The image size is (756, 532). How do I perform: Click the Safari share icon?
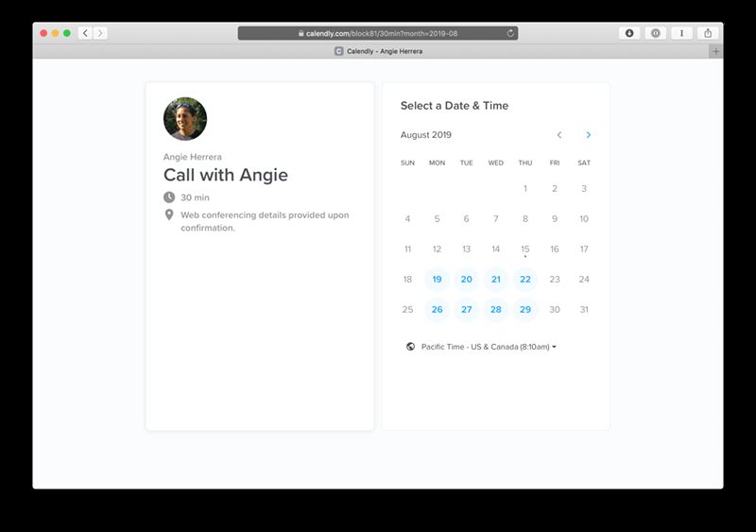click(708, 33)
